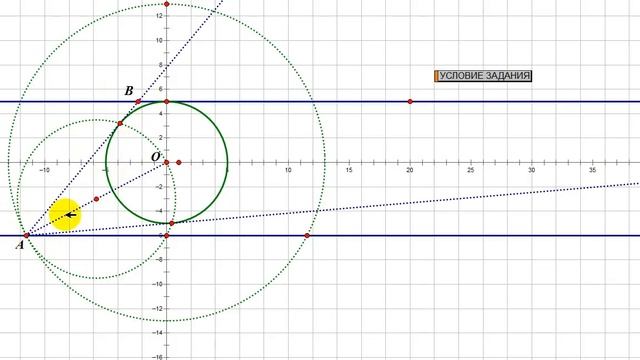640x360 pixels.
Task: Select point B on the upper line
Action: (x=138, y=101)
